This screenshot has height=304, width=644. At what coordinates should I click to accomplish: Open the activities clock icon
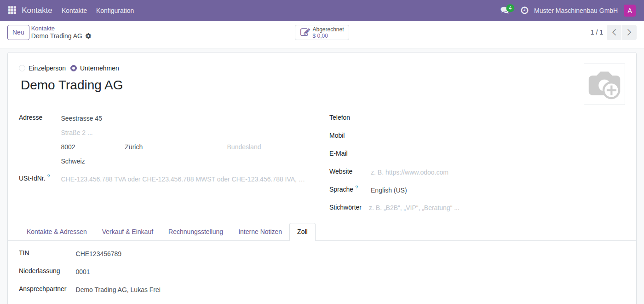point(524,10)
